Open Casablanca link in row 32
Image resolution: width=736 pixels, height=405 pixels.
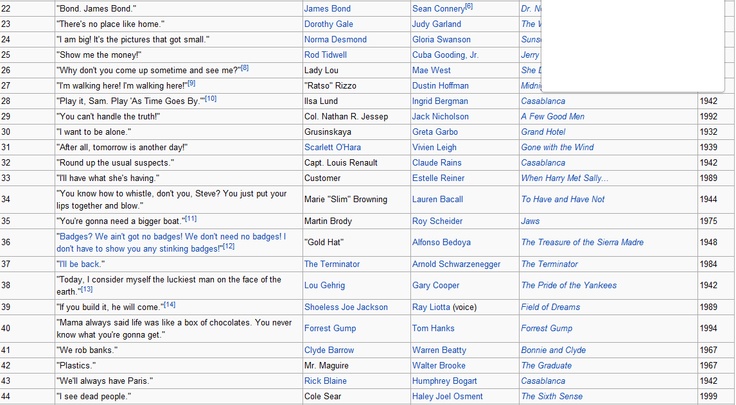tap(543, 163)
